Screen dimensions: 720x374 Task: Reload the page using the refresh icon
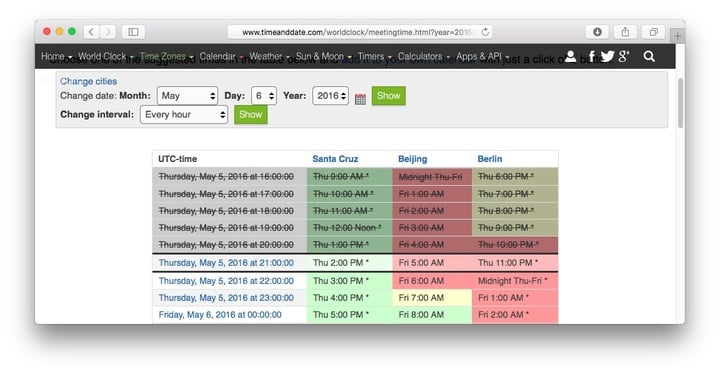pyautogui.click(x=485, y=32)
